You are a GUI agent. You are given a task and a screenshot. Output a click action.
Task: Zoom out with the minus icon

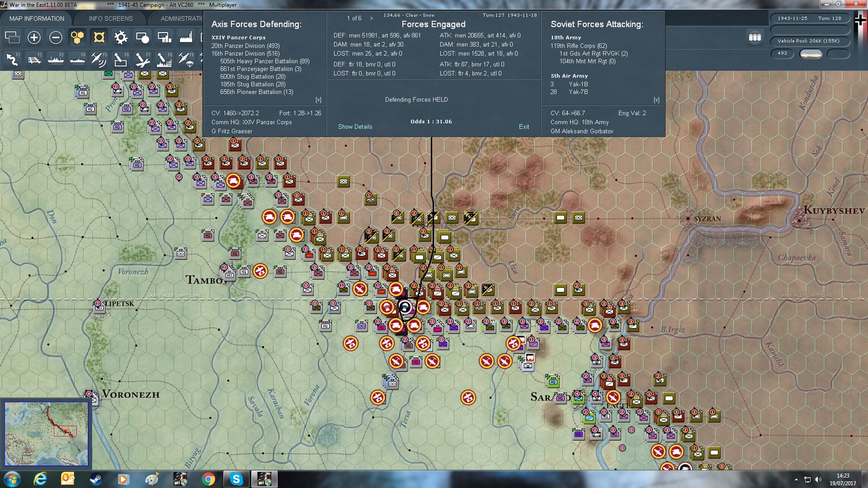(x=56, y=38)
